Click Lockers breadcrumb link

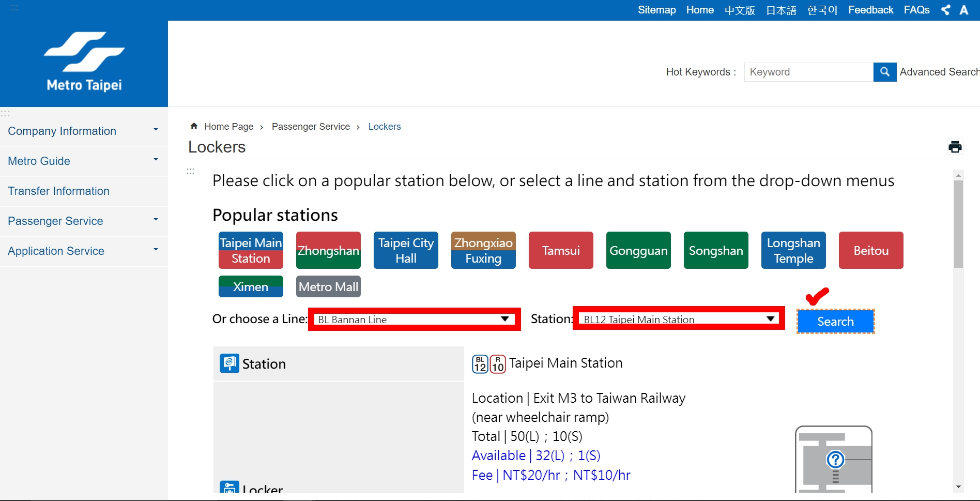click(x=385, y=127)
